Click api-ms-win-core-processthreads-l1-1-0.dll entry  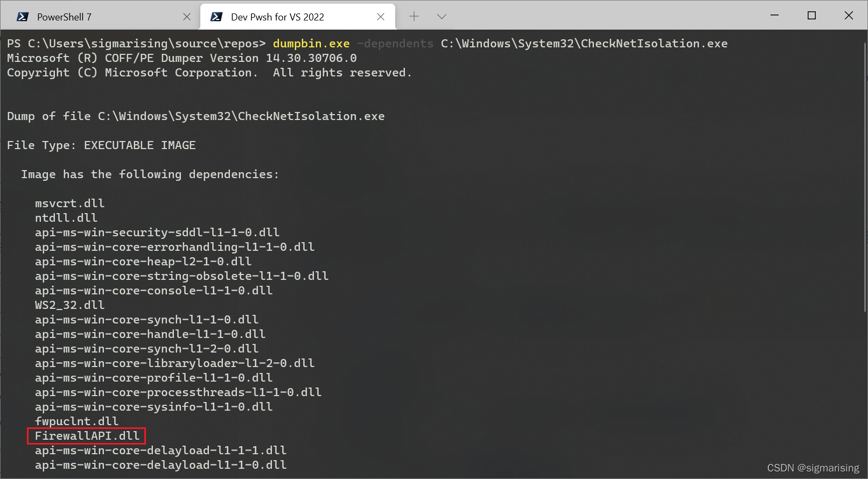click(178, 392)
